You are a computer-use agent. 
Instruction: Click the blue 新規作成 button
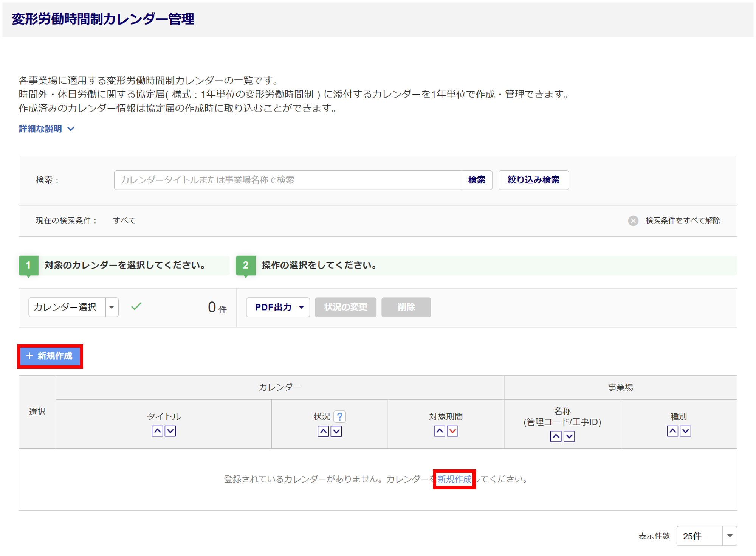pos(50,356)
